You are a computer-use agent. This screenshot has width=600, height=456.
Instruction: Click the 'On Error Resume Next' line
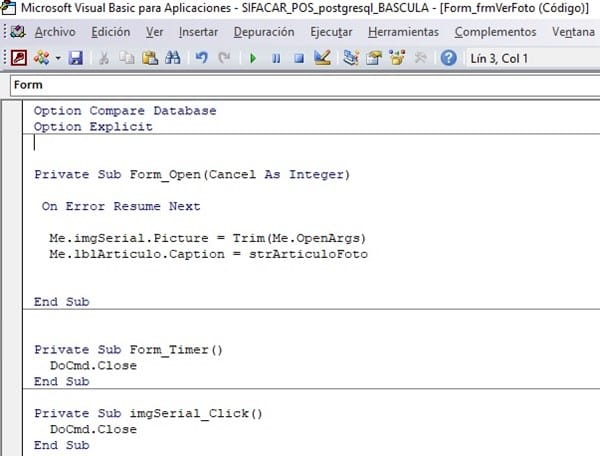point(121,207)
